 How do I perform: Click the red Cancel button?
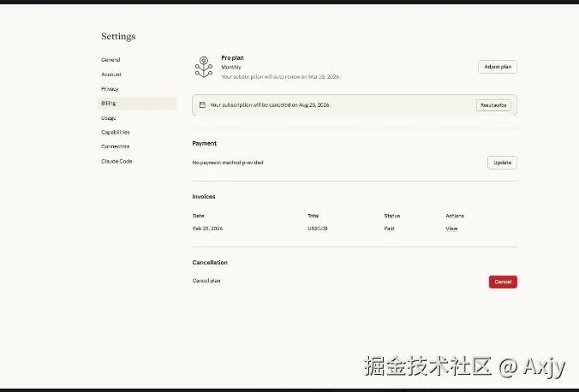point(503,282)
